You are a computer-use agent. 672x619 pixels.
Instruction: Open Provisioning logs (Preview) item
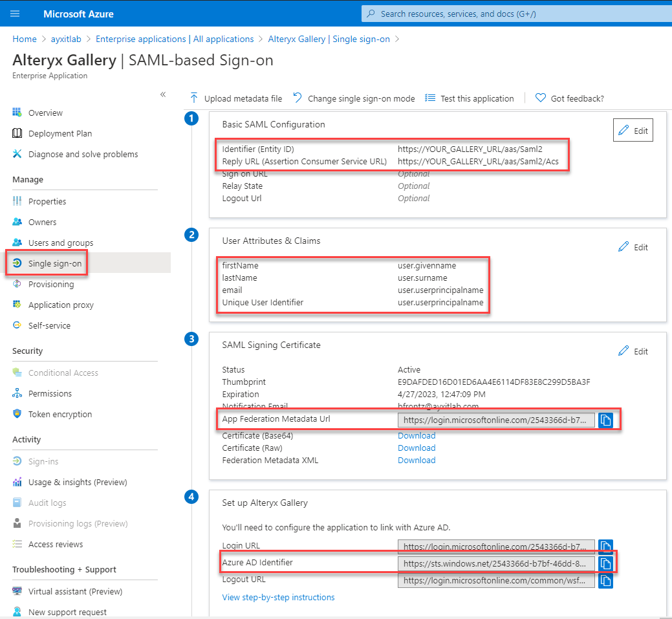[x=78, y=524]
